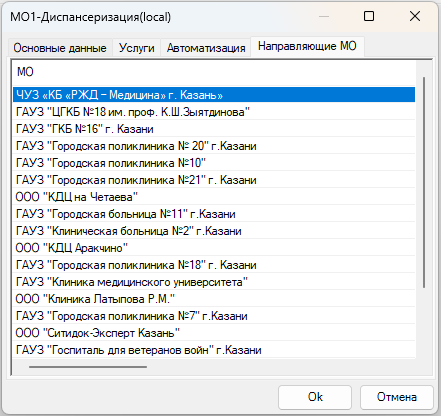Select ГАУЗ "Городская поликлиника №7" г.Казани
441x416 pixels.
(214, 316)
